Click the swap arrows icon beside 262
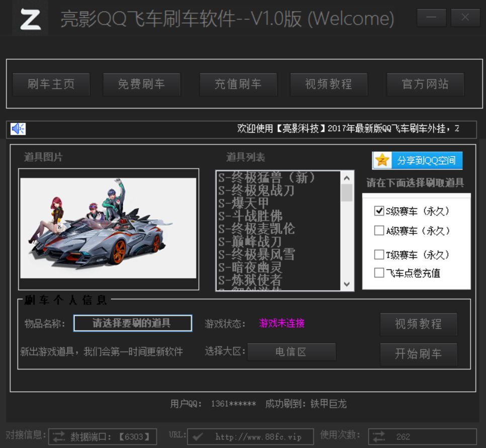486x448 pixels. (378, 436)
